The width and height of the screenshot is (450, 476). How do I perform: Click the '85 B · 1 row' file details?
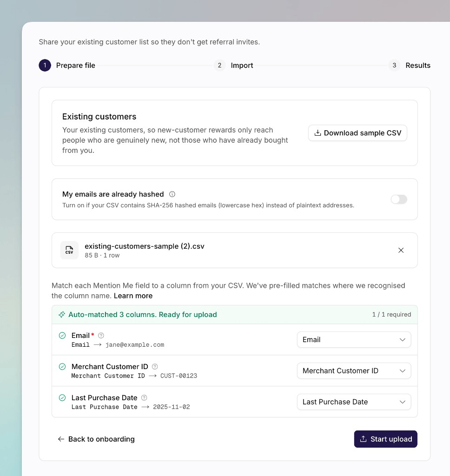[102, 255]
